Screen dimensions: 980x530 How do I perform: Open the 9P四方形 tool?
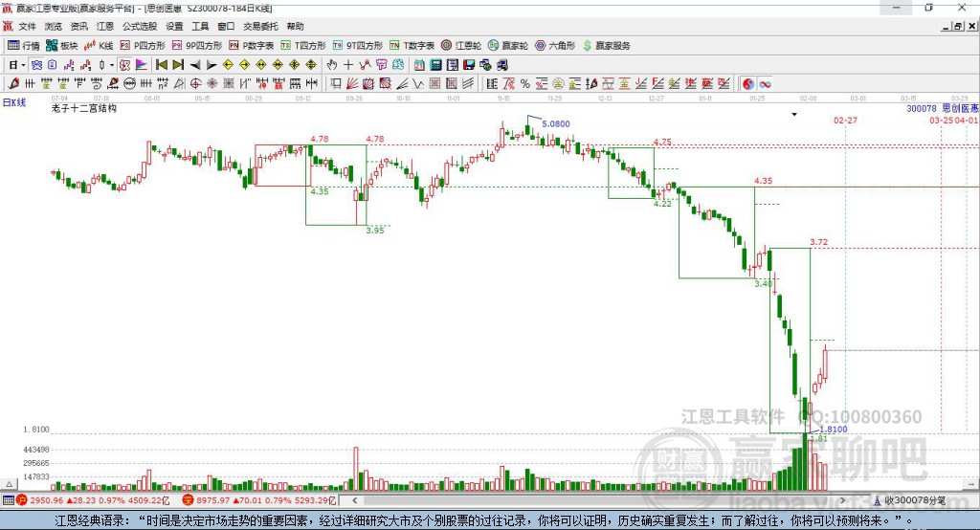point(197,46)
